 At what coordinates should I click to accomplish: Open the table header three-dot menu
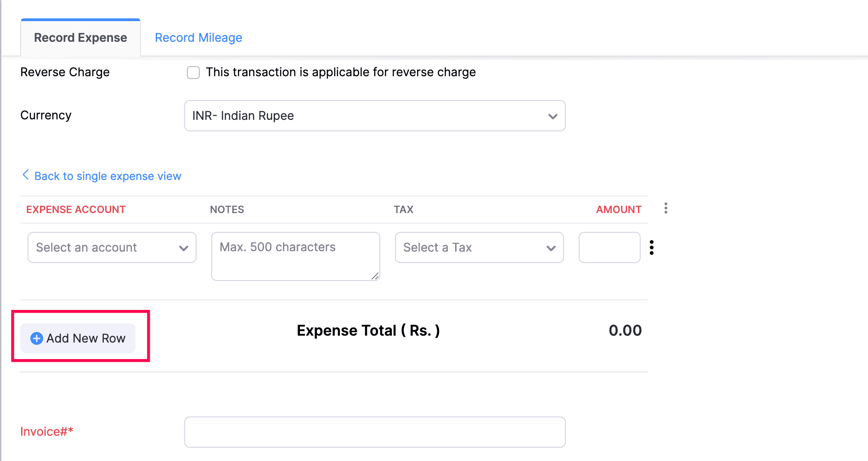pyautogui.click(x=665, y=208)
